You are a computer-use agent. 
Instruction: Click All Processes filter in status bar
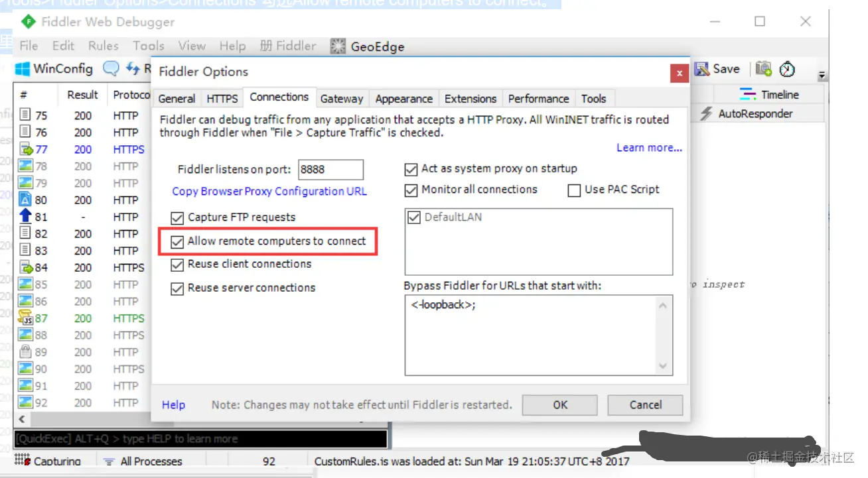pyautogui.click(x=145, y=461)
